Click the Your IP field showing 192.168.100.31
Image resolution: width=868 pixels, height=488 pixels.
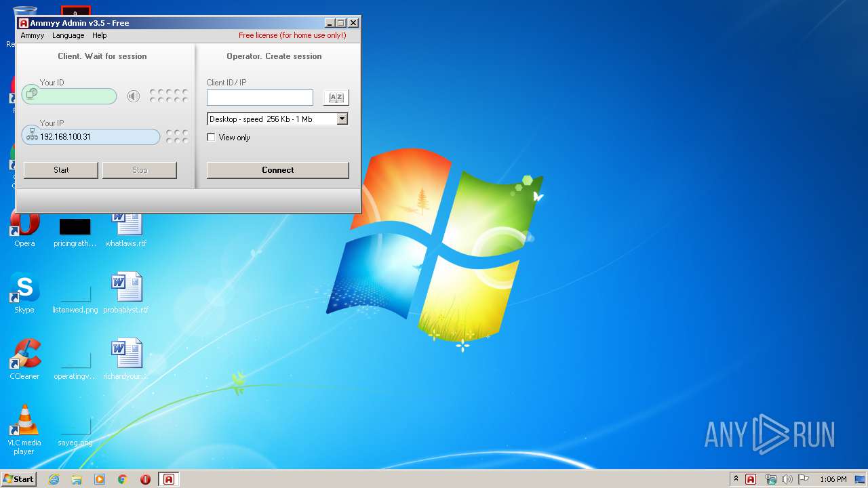[91, 136]
